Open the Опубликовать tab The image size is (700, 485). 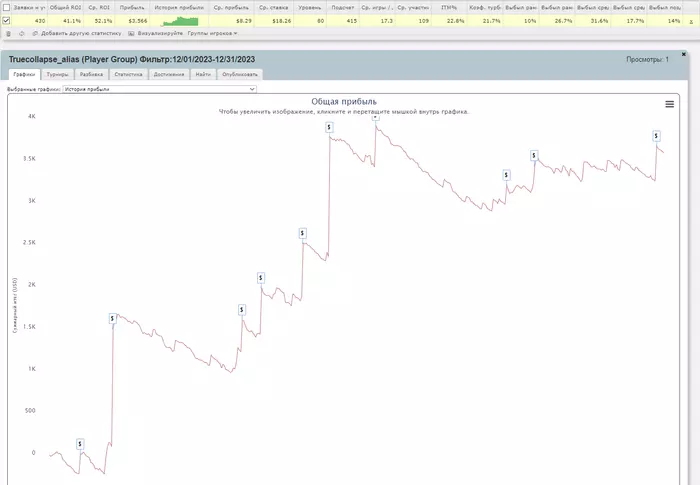[x=240, y=74]
